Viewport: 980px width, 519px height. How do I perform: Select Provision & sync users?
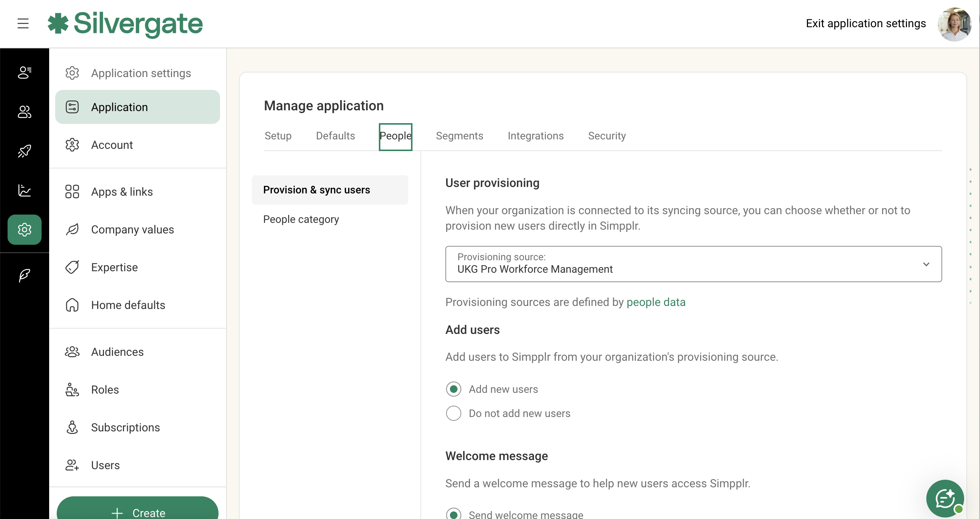pos(330,190)
